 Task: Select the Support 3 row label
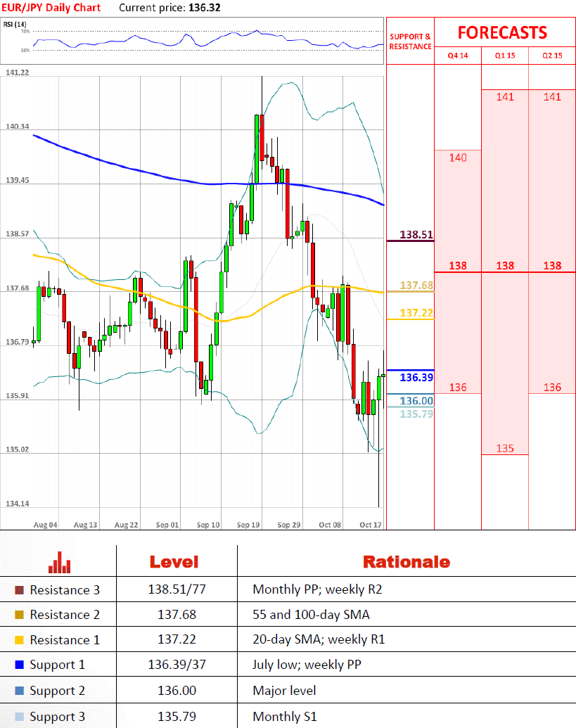tap(58, 717)
